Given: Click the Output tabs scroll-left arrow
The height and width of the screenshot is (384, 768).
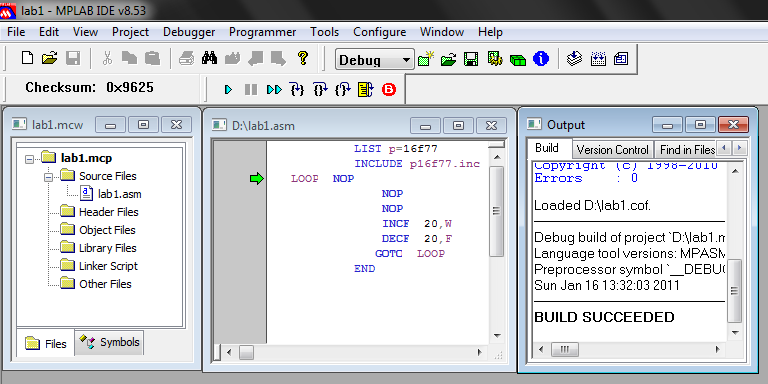Looking at the screenshot, I should point(725,148).
